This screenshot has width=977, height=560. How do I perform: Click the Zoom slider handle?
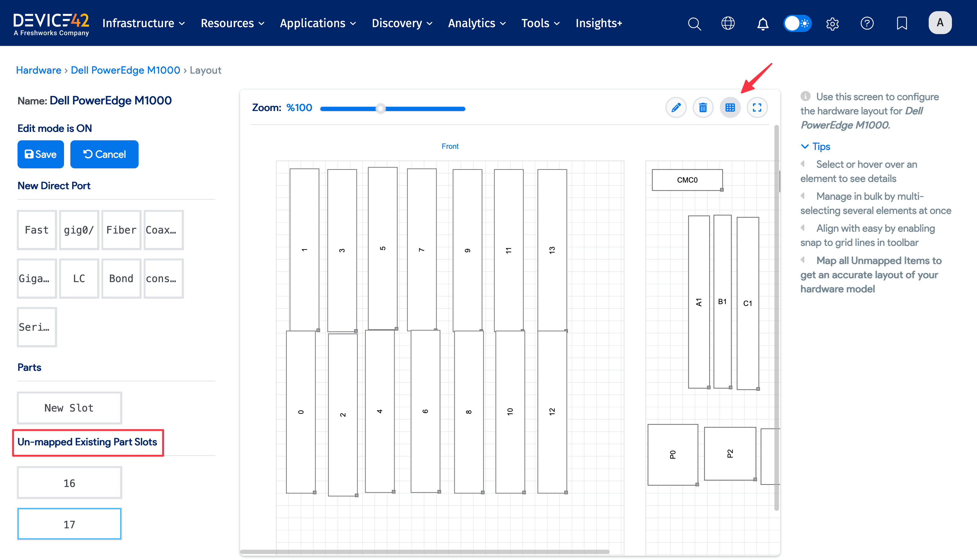[x=380, y=109]
